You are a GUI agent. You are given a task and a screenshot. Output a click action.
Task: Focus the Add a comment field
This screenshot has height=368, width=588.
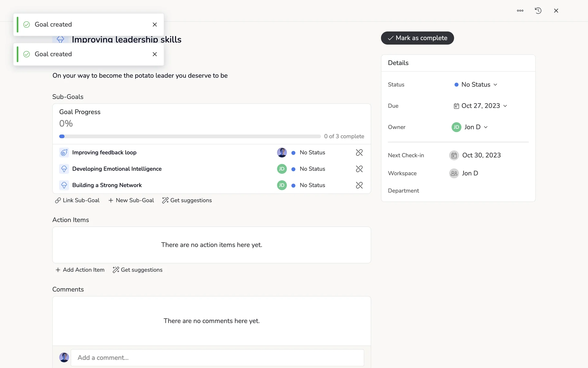coord(217,358)
